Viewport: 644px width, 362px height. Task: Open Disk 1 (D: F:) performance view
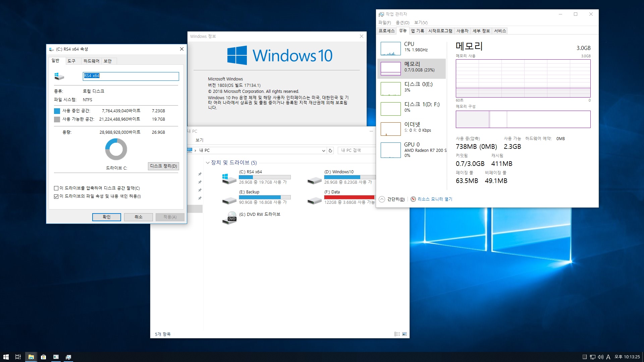point(411,109)
